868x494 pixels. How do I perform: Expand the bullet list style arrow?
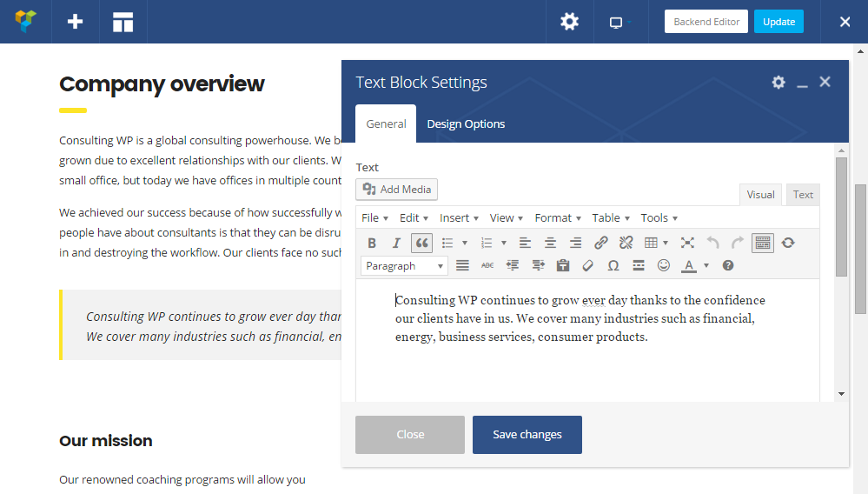pyautogui.click(x=465, y=243)
